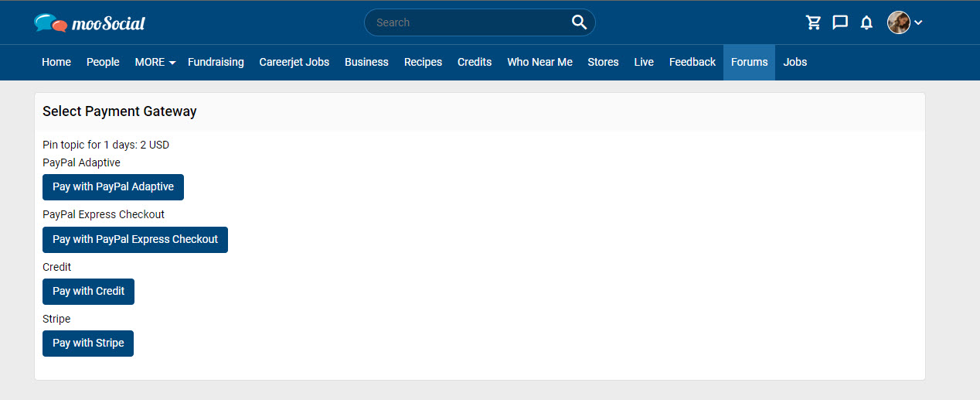Open the Credits menu item
980x400 pixels.
click(x=475, y=62)
